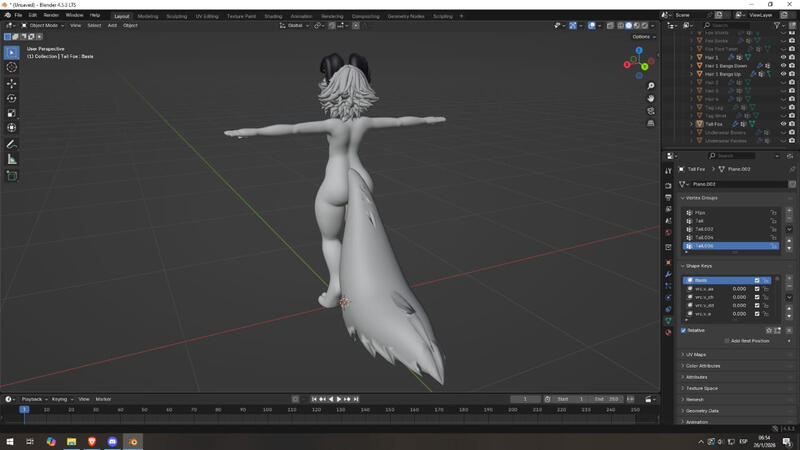
Task: Select the Scale tool
Action: 12,113
